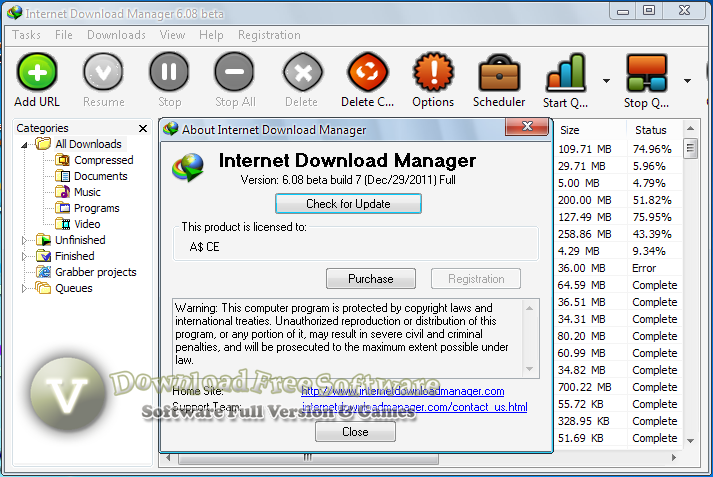The image size is (713, 477).
Task: Click the warning text box scroll-down arrow
Action: pyautogui.click(x=530, y=369)
